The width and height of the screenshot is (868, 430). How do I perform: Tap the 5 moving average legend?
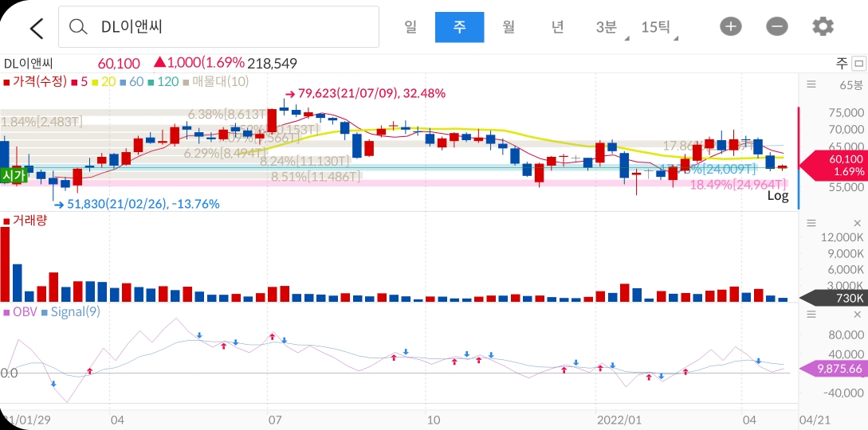click(79, 82)
